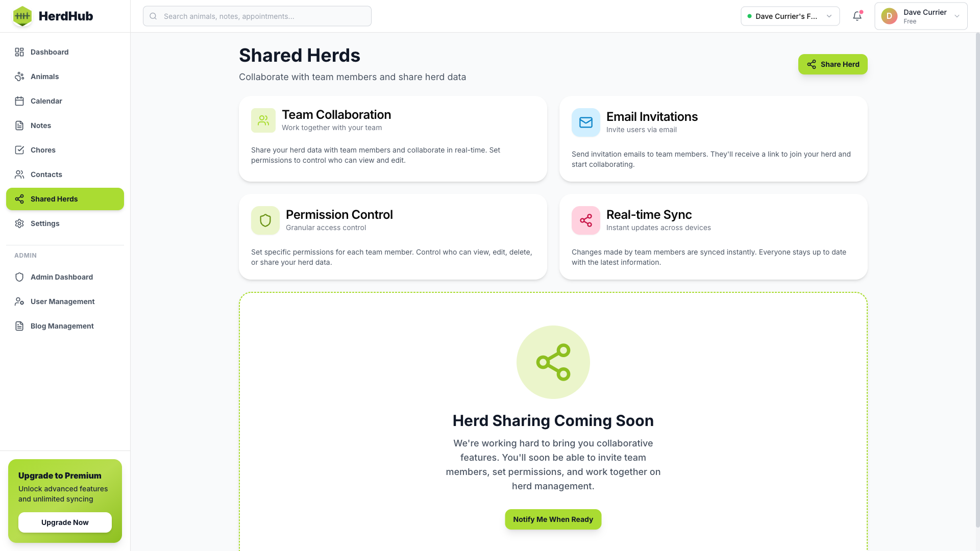Click the Share Herd button
Image resolution: width=980 pixels, height=551 pixels.
(832, 64)
